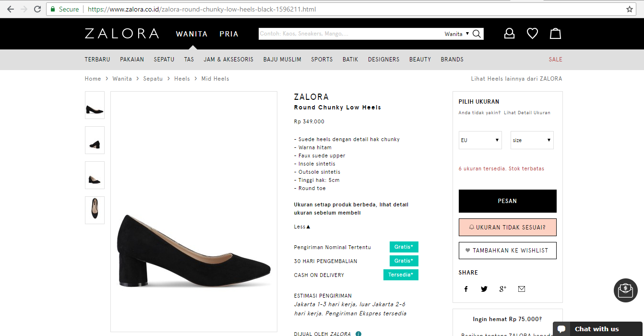Screen dimensions: 644x336
Task: Collapse product details with Less
Action: 302,227
